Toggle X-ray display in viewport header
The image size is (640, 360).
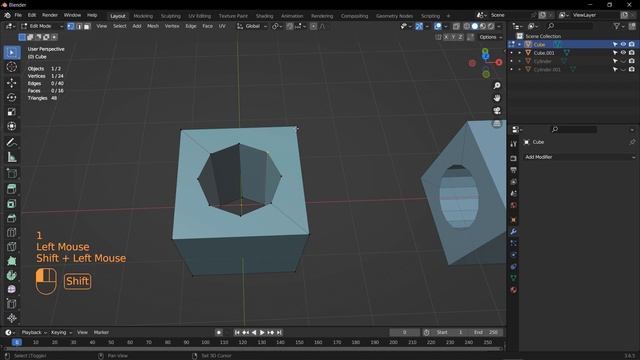[x=456, y=26]
